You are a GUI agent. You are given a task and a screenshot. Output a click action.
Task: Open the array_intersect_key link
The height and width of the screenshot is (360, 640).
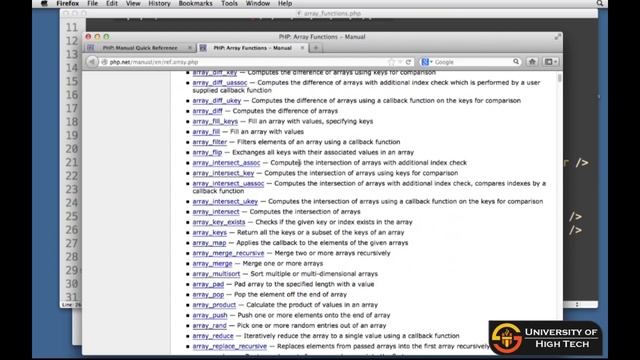click(223, 173)
